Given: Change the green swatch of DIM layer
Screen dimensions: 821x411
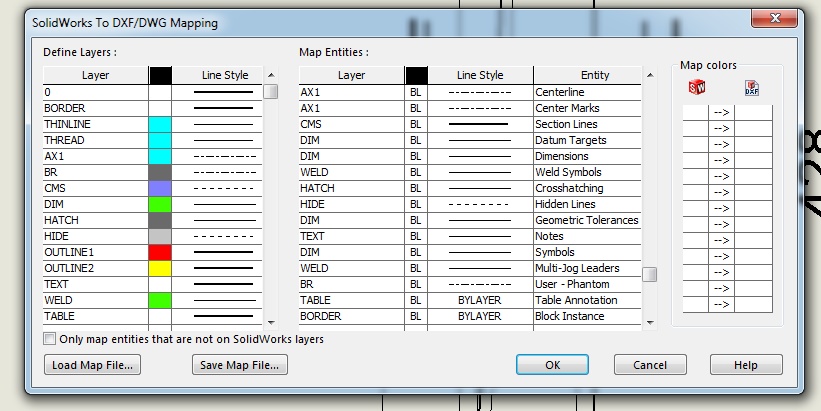Looking at the screenshot, I should [160, 204].
